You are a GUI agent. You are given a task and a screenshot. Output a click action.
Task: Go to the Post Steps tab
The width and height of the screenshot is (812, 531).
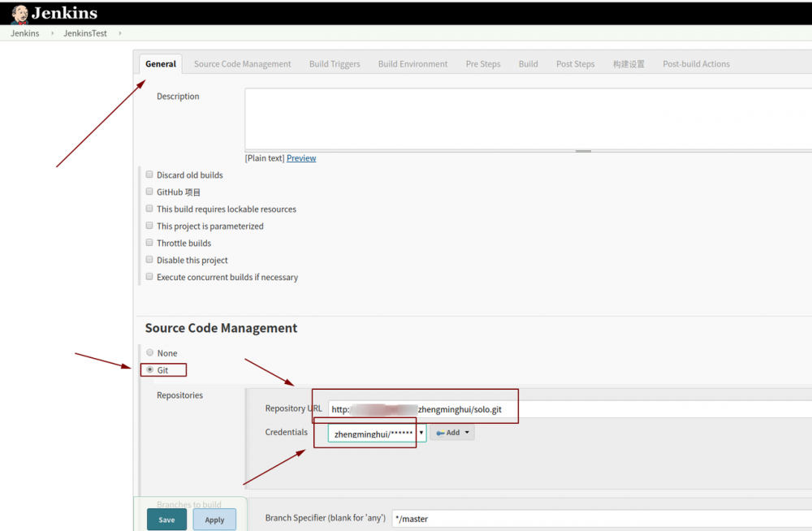tap(576, 63)
